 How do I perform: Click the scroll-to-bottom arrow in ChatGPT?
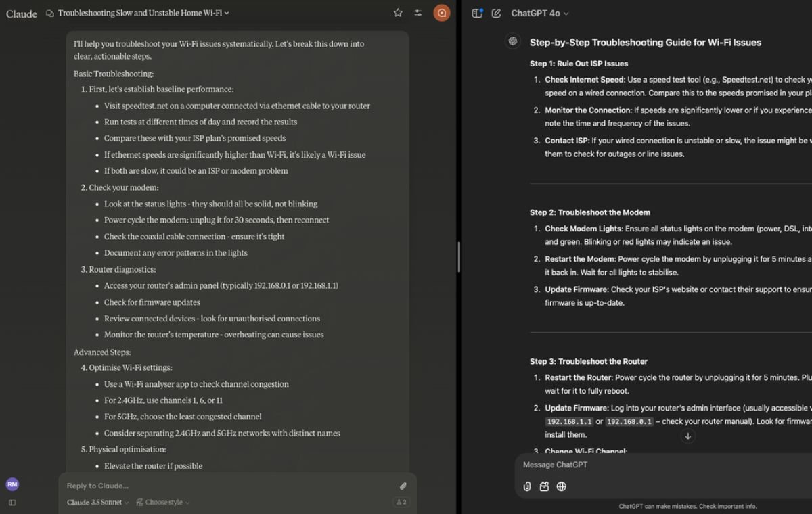(x=687, y=436)
